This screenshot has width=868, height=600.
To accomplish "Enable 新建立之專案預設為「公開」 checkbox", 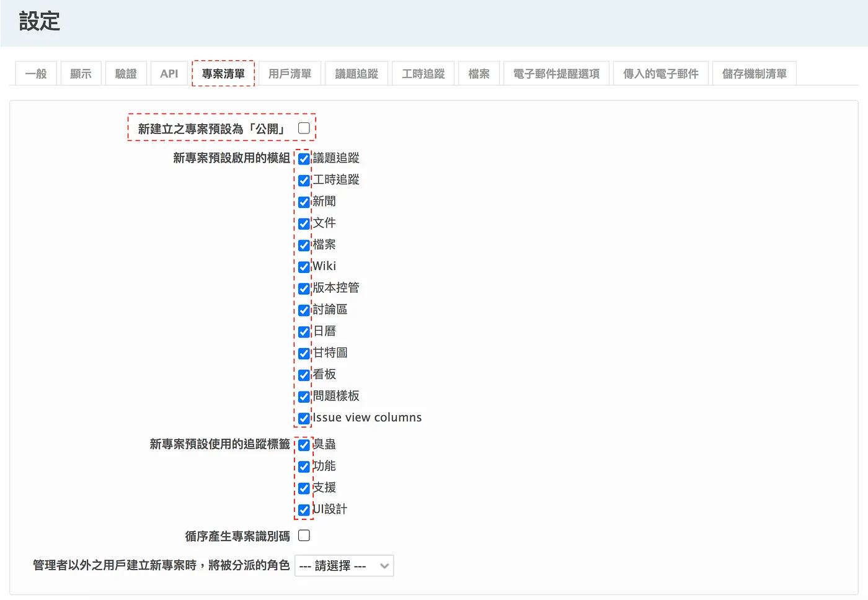I will click(304, 128).
